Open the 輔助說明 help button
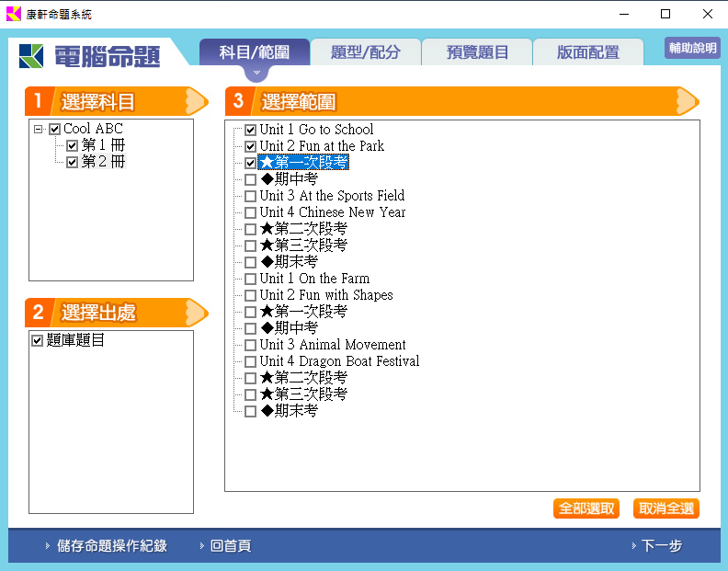This screenshot has width=728, height=571. [692, 48]
